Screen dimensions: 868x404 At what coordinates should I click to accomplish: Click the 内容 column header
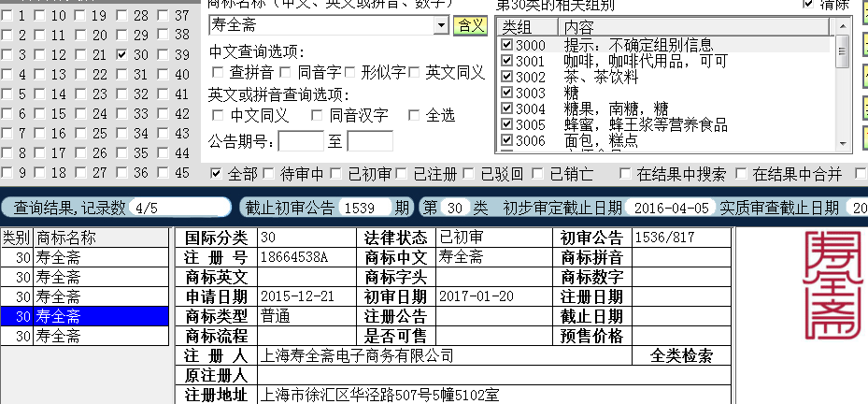[693, 27]
